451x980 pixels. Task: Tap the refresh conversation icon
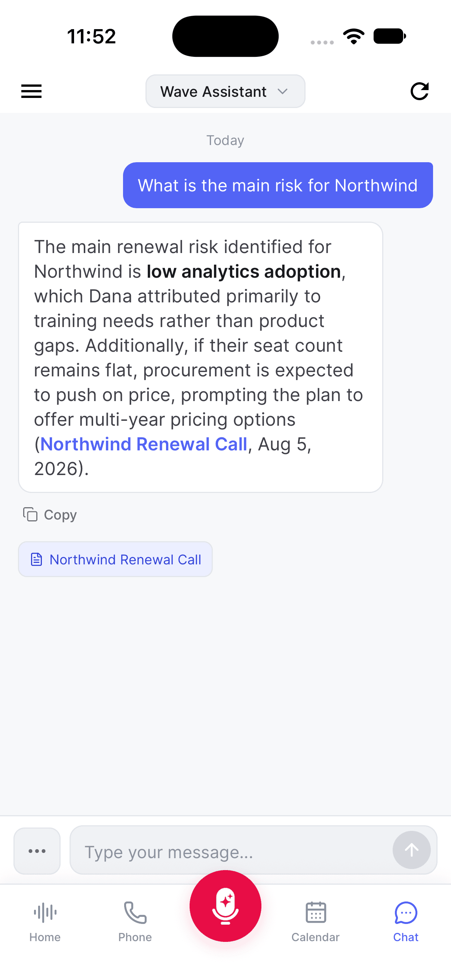pyautogui.click(x=420, y=91)
